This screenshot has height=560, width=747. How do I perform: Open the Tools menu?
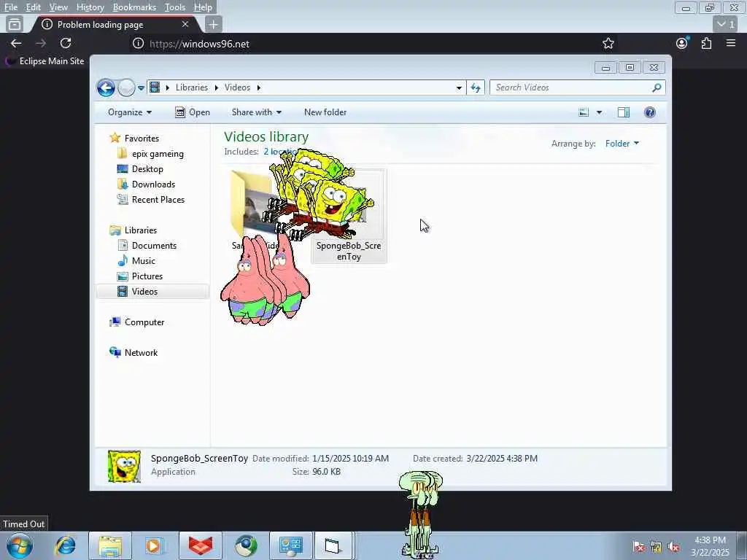(175, 7)
